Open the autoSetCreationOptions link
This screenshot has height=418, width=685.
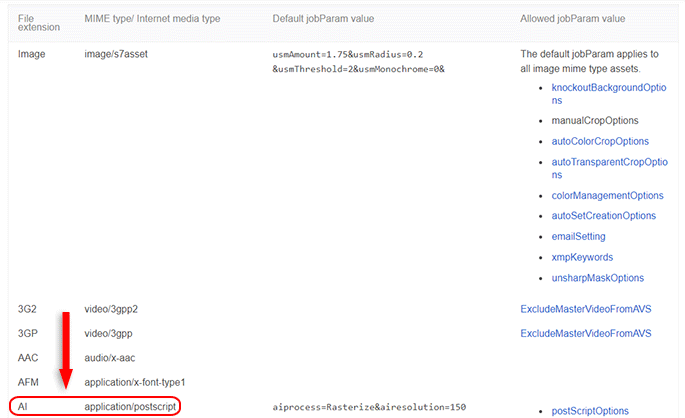click(x=603, y=215)
